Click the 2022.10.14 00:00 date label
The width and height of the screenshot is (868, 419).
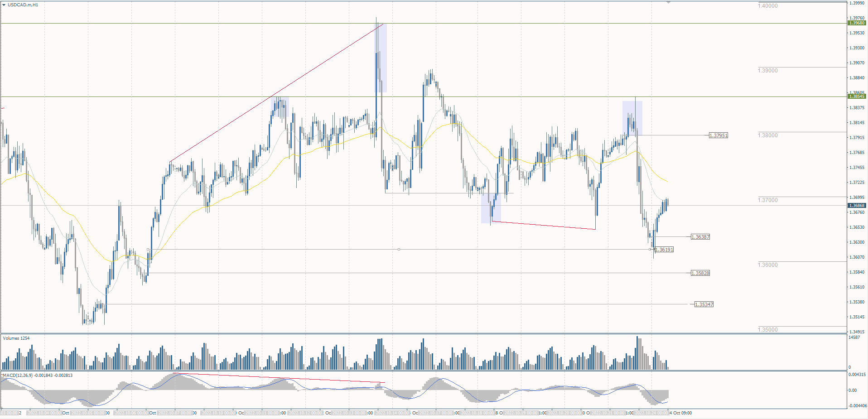tap(392, 413)
